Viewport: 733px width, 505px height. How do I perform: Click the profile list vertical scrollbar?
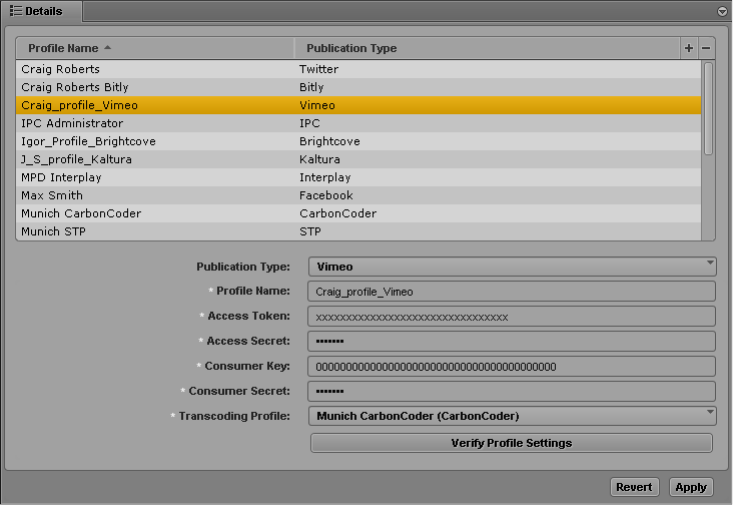click(708, 108)
